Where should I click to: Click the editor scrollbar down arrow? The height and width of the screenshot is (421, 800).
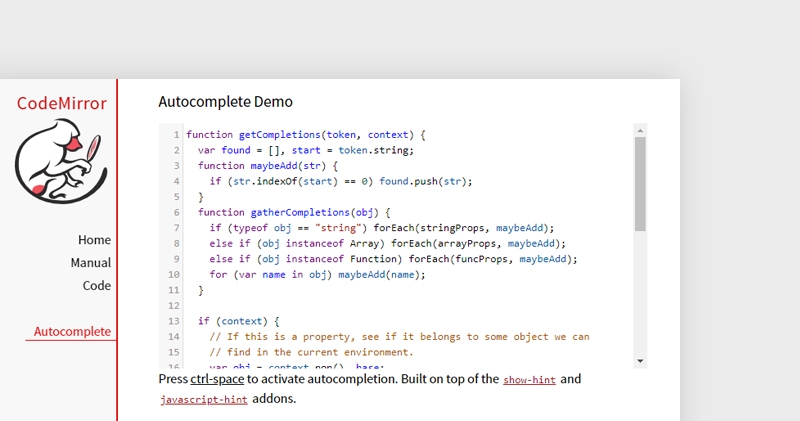tap(640, 361)
